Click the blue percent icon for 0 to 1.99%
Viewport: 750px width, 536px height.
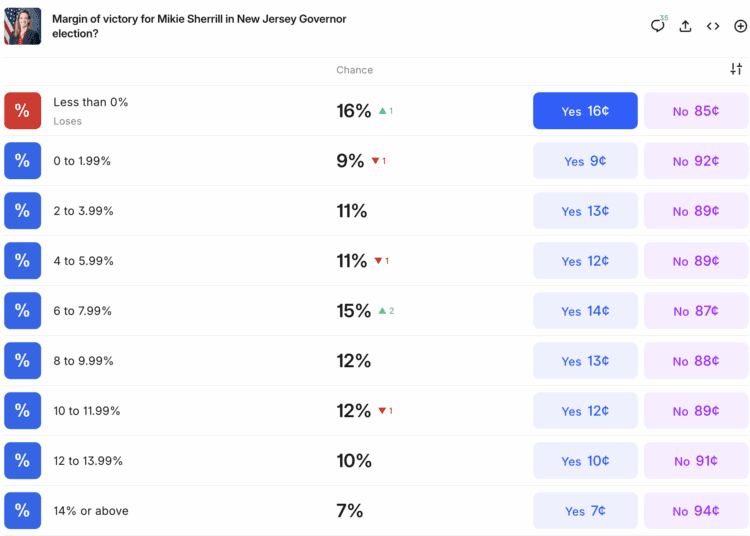click(22, 161)
